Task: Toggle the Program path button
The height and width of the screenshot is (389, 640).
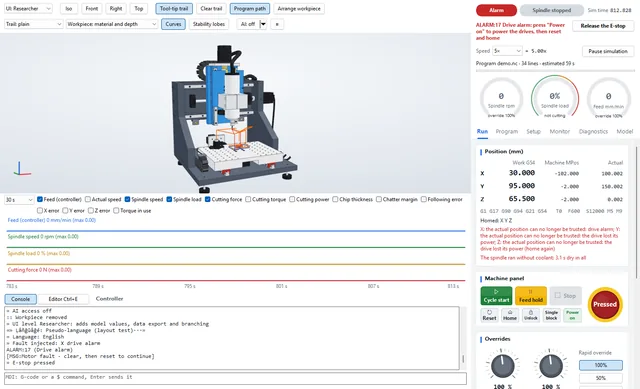Action: point(249,9)
